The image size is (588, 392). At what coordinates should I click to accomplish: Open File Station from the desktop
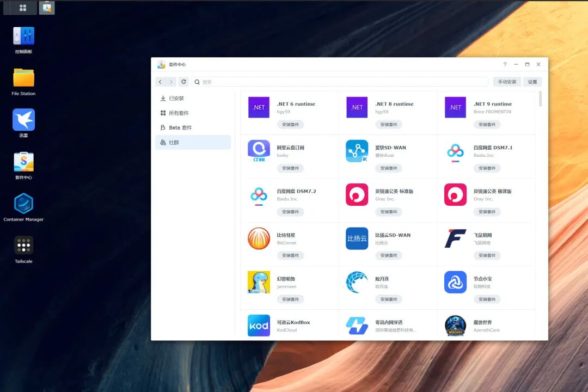point(23,78)
